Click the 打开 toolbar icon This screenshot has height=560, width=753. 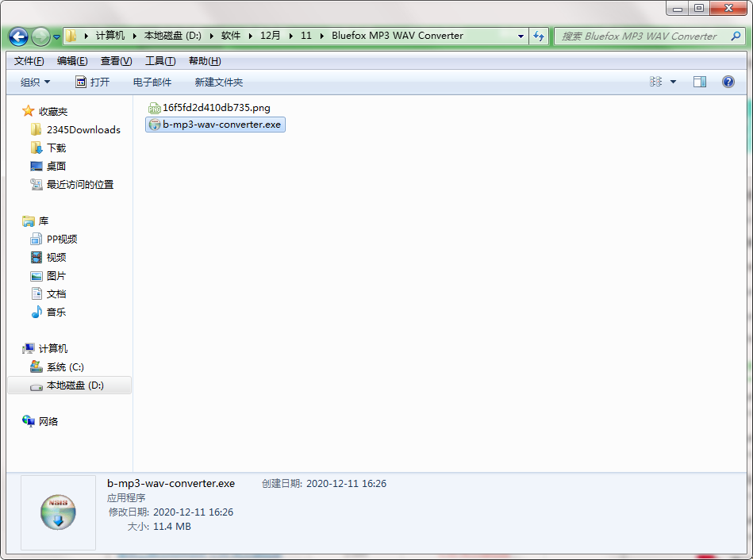(81, 82)
